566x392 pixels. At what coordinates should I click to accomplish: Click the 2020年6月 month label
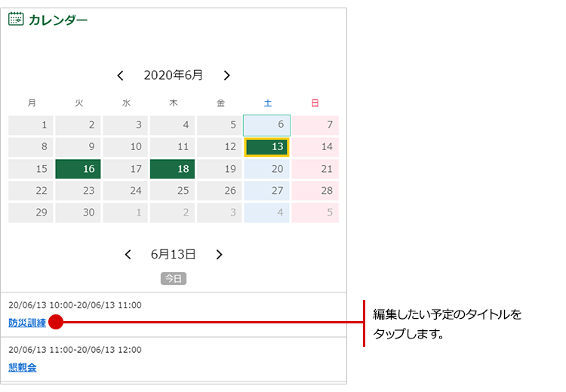173,75
